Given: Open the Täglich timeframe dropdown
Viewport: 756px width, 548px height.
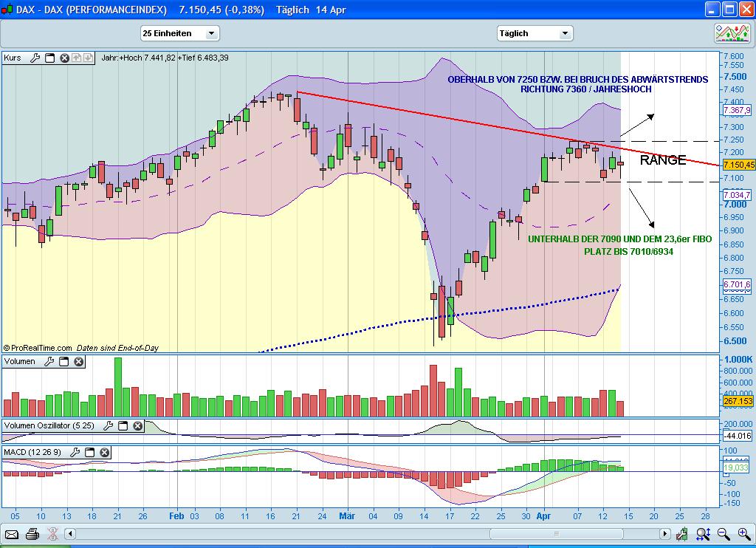Looking at the screenshot, I should click(x=535, y=33).
